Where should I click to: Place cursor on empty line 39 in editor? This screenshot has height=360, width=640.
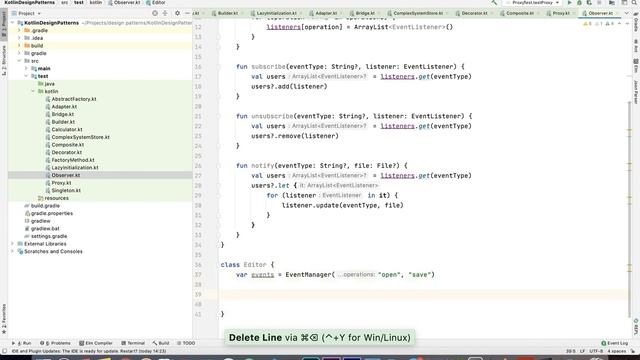[422, 294]
